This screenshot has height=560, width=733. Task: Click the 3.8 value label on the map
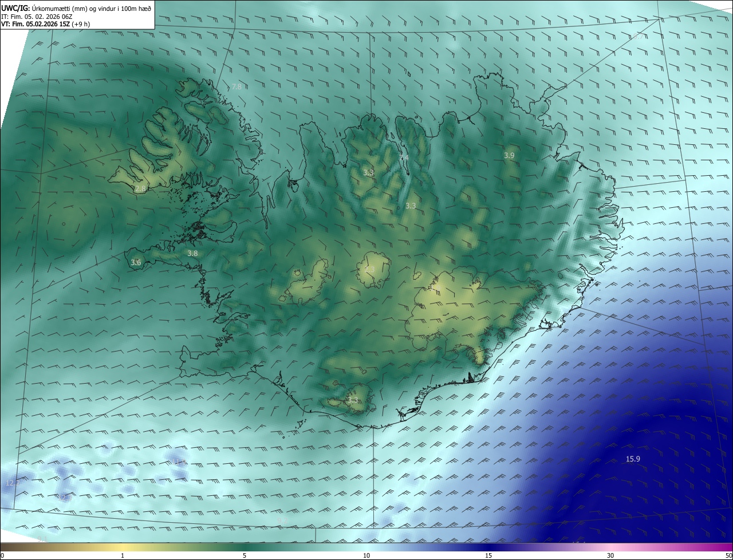coord(192,253)
